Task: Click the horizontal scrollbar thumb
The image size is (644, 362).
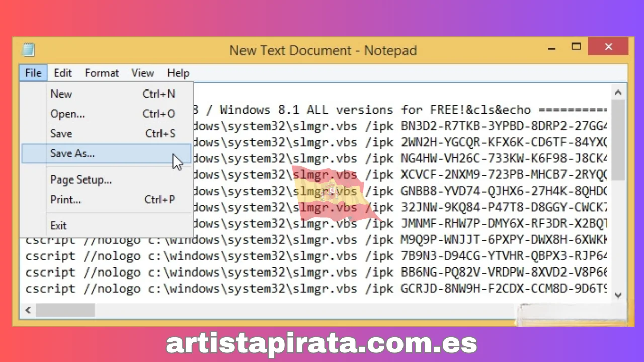Action: (x=65, y=310)
